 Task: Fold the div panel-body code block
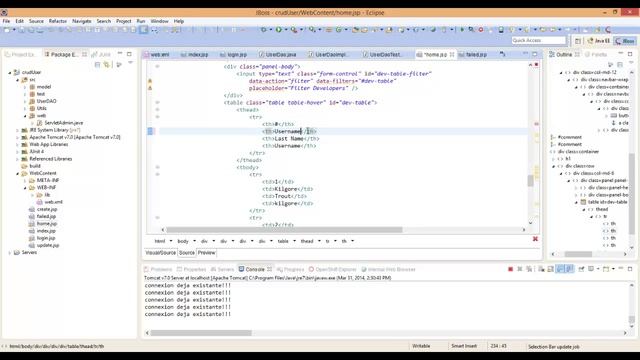click(x=158, y=66)
